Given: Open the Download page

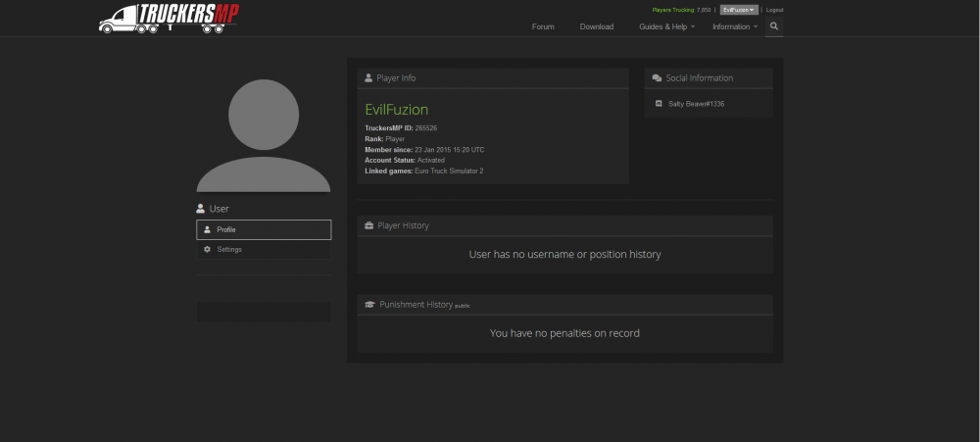Looking at the screenshot, I should pyautogui.click(x=596, y=26).
